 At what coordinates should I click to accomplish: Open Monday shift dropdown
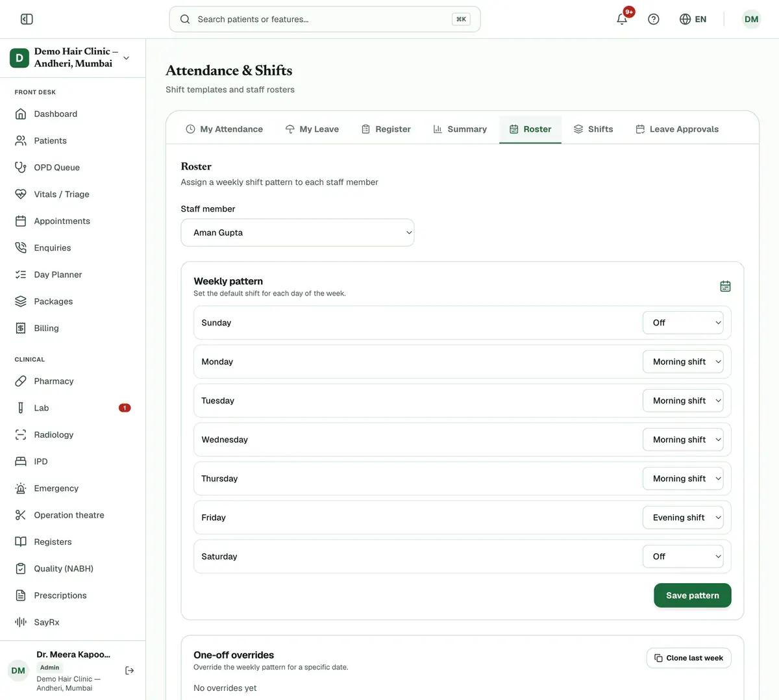click(683, 362)
